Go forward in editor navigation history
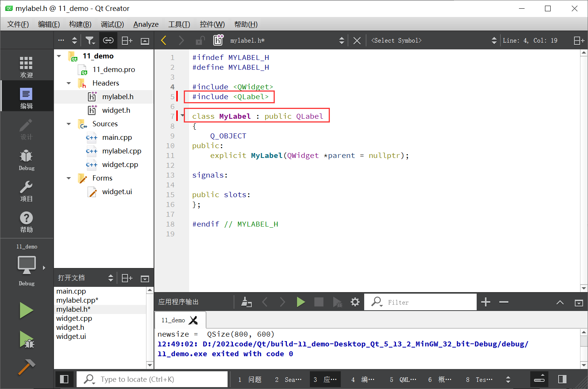Viewport: 588px width, 389px height. click(x=181, y=40)
